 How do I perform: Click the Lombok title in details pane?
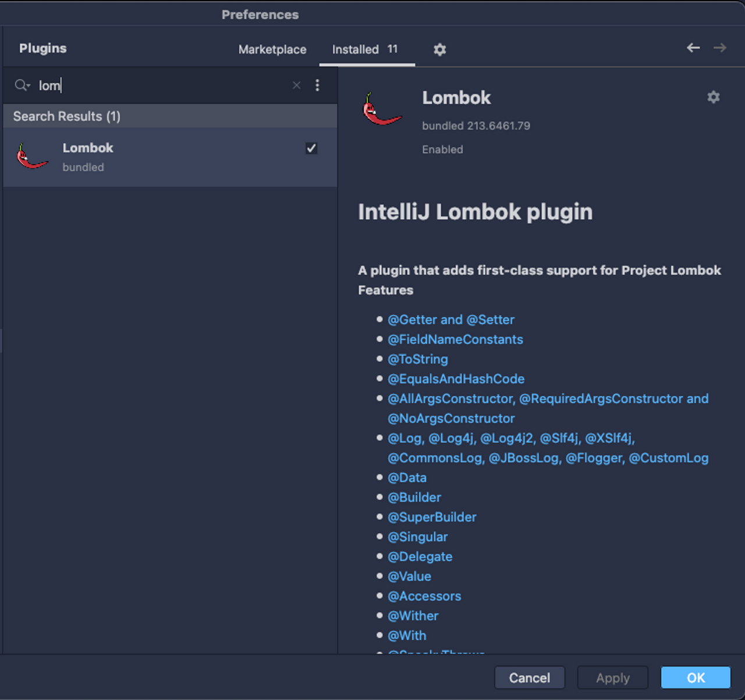tap(456, 98)
